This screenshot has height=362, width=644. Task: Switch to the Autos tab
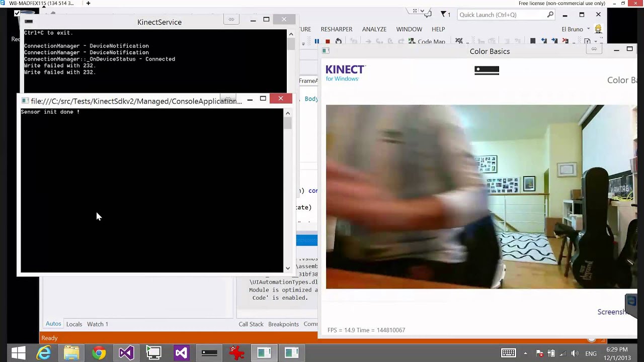point(53,324)
